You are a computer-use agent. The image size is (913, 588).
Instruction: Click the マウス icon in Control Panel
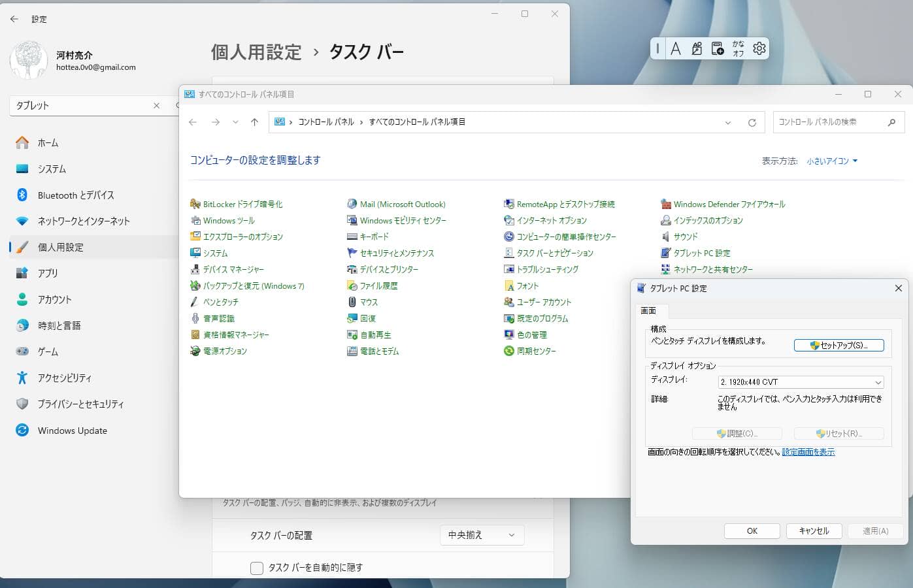click(x=352, y=302)
